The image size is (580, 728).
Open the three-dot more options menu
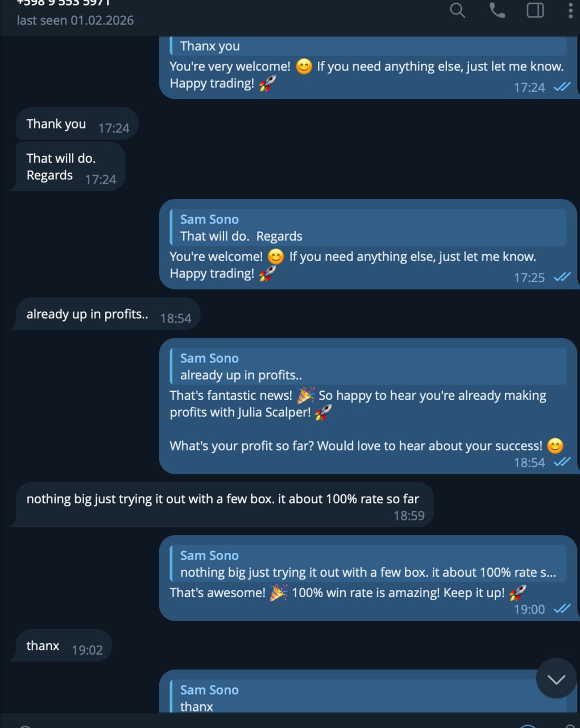coord(570,10)
